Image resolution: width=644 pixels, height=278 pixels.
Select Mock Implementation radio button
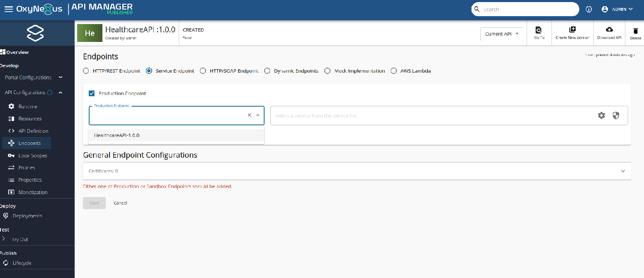tap(327, 71)
